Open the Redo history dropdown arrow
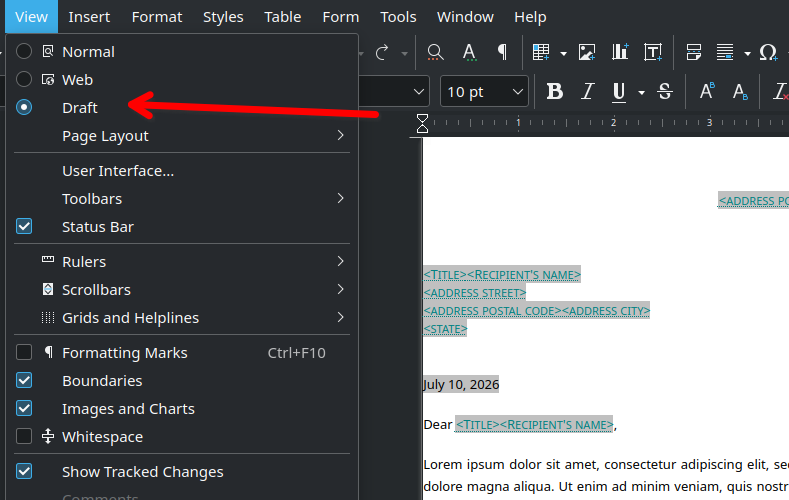Viewport: 789px width, 500px height. click(404, 53)
